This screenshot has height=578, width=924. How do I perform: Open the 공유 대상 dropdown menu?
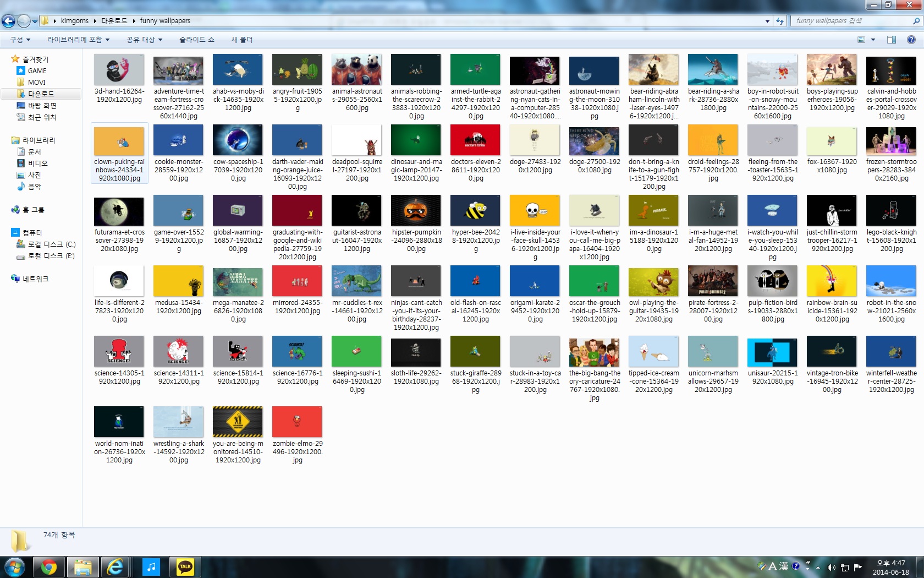pos(144,40)
